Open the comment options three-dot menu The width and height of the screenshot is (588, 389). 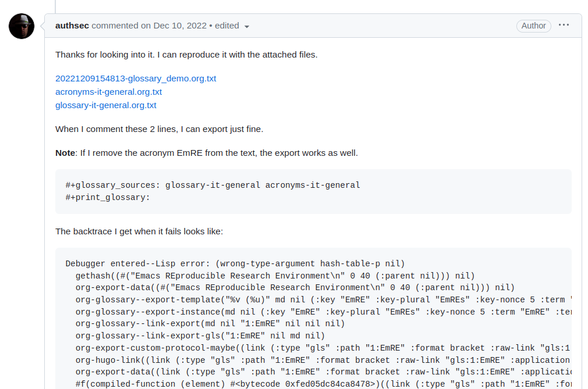pos(564,25)
